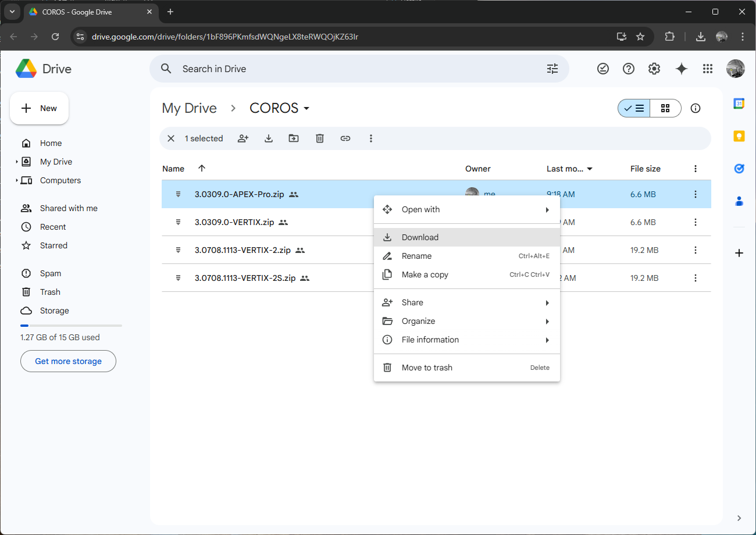Expand the Organize submenu
This screenshot has height=535, width=756.
tap(466, 321)
